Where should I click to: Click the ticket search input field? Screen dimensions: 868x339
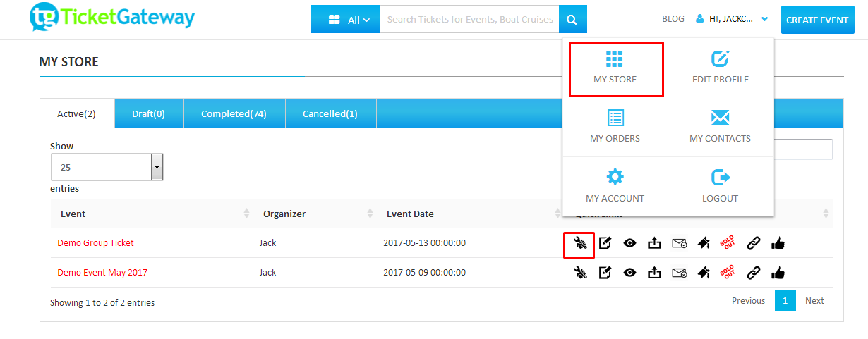point(469,20)
